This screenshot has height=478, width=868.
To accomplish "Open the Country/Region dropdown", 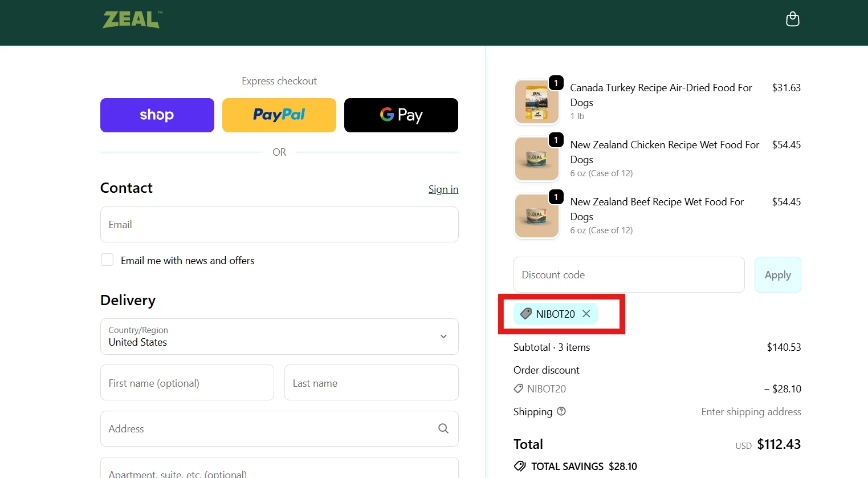I will point(279,337).
